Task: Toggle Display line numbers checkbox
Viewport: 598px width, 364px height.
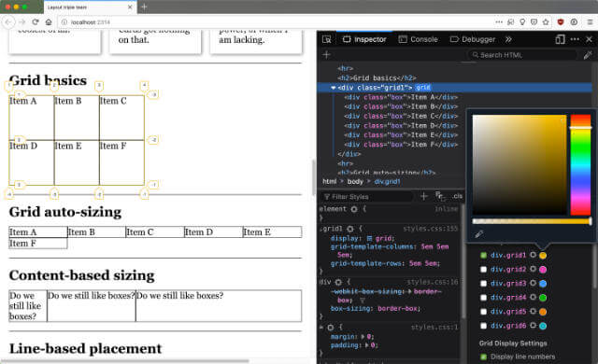Action: click(x=484, y=357)
